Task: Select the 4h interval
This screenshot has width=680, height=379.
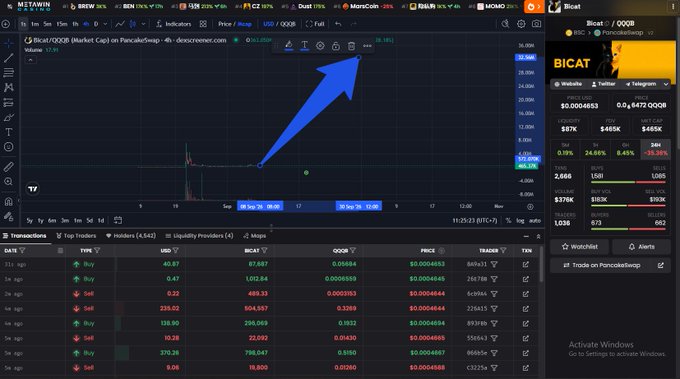Action: click(x=86, y=24)
